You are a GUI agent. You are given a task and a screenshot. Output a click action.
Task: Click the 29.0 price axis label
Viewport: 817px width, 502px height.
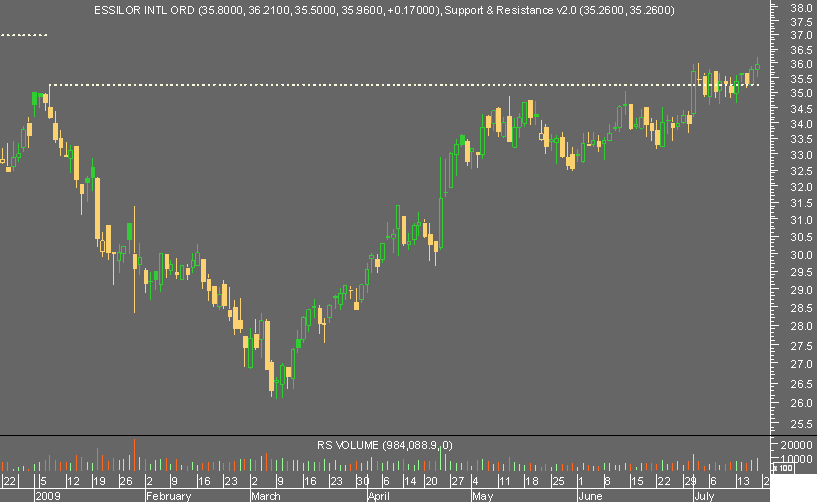[801, 290]
